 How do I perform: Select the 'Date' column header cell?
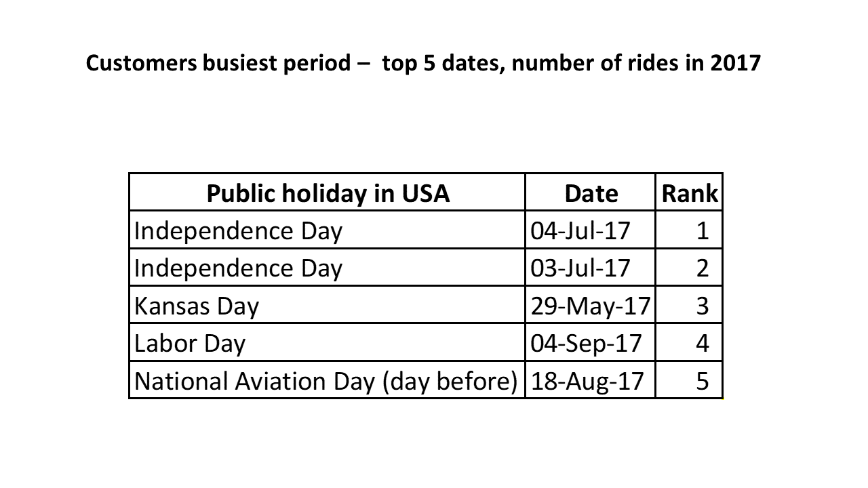[591, 192]
